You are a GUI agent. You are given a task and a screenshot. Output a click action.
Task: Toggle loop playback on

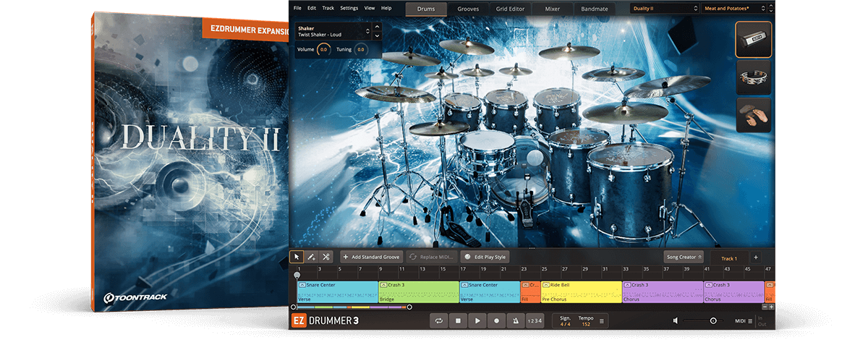(x=438, y=320)
